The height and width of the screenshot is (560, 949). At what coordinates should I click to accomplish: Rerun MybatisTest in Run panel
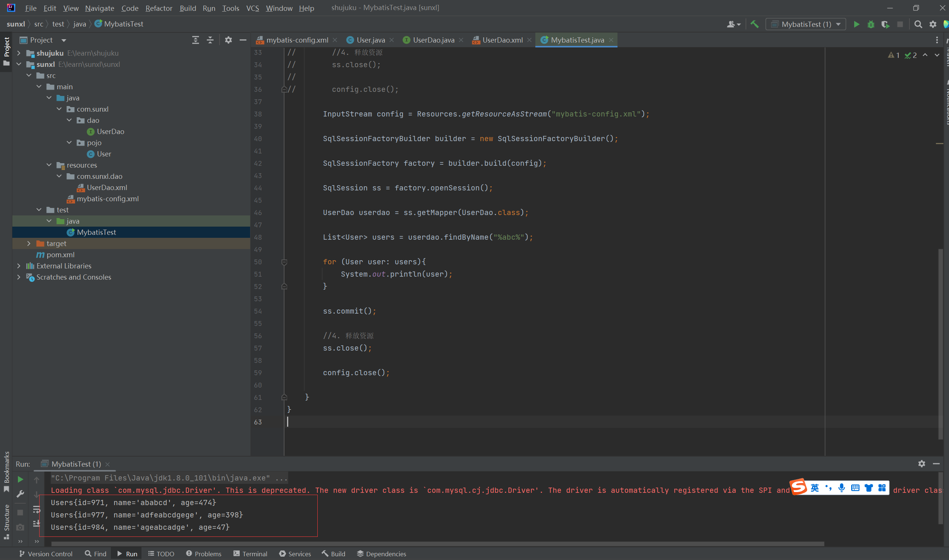21,479
